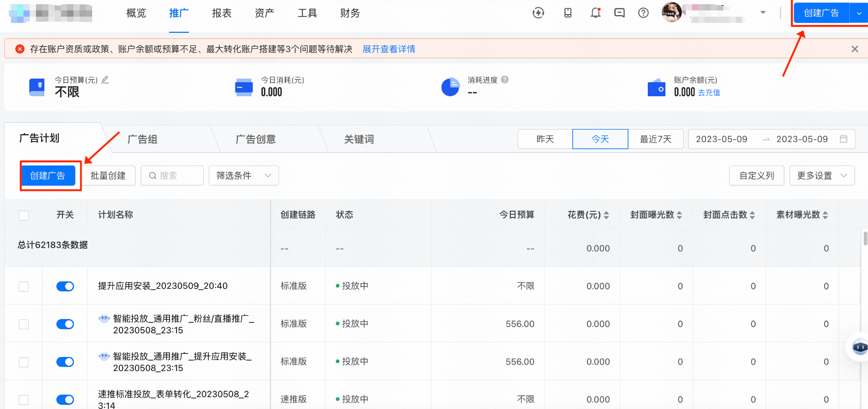Click the user avatar picture

[x=672, y=12]
